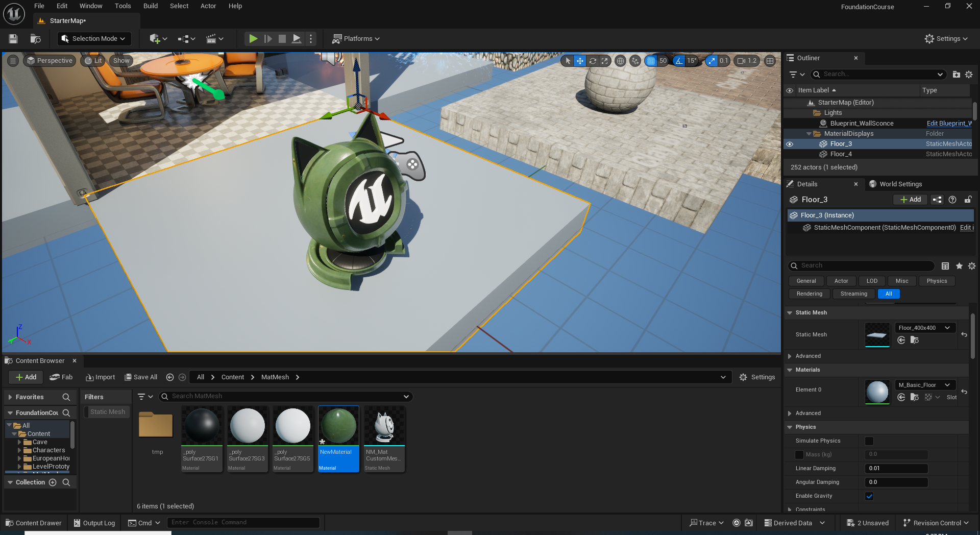Browse to static mesh asset in Content Browser icon

coord(915,341)
